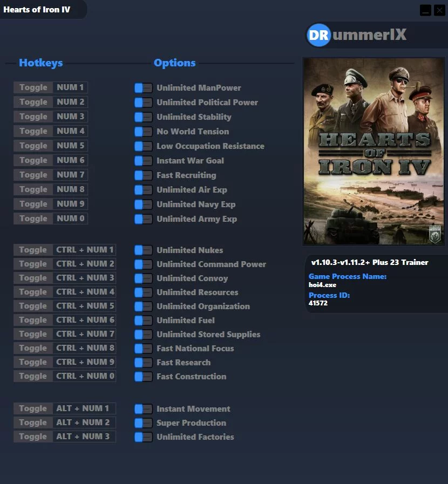Enable the Unlimited ManPower toggle
This screenshot has width=448, height=484.
pos(144,88)
